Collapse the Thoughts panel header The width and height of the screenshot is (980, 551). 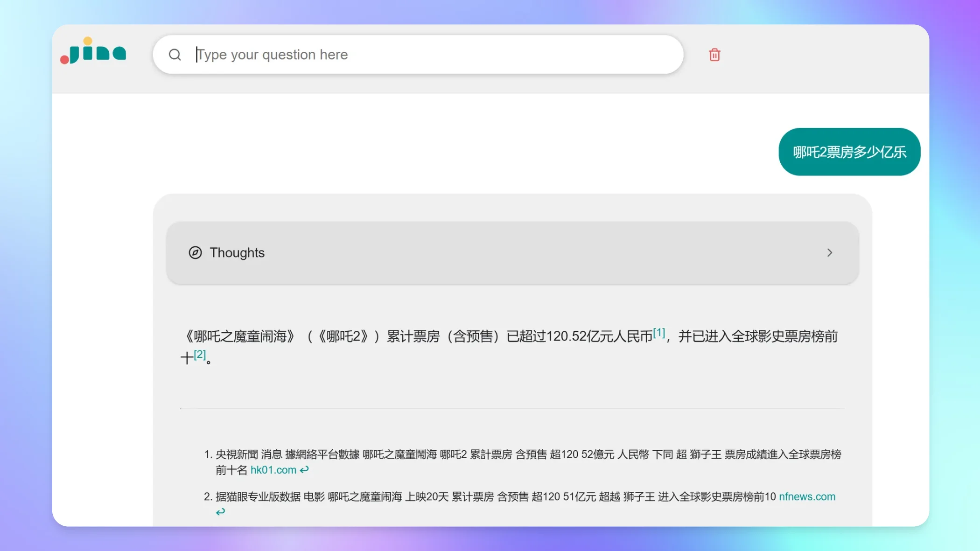(x=511, y=252)
